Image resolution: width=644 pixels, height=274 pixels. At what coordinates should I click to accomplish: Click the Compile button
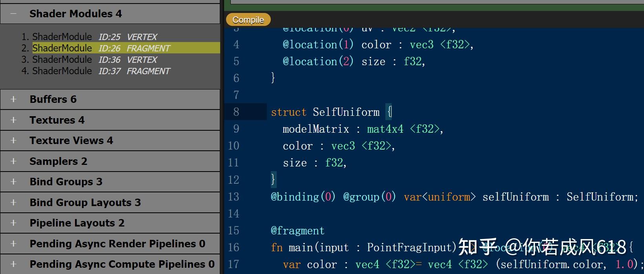248,20
